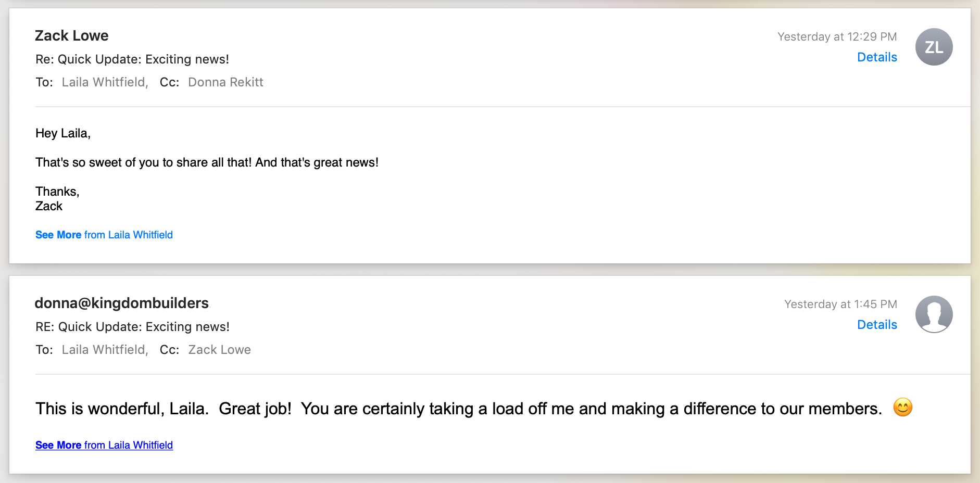This screenshot has width=980, height=483.
Task: Select Cc recipient Donna Rekitt
Action: coord(225,82)
